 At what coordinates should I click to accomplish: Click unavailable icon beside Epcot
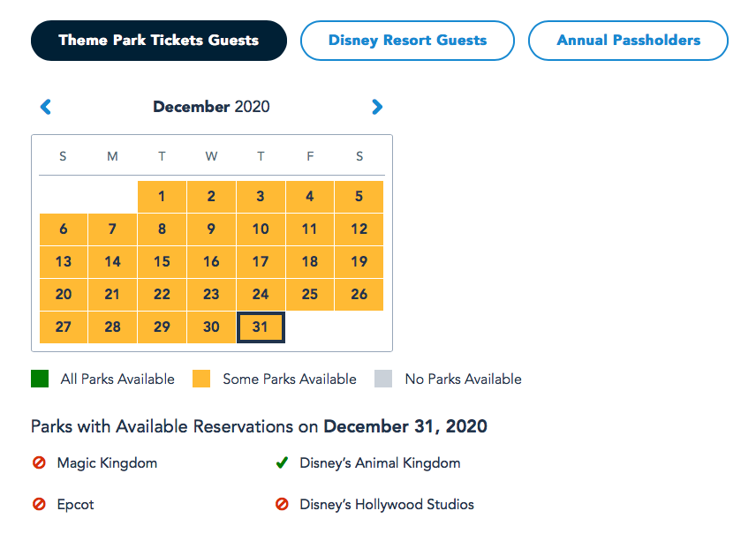(39, 505)
